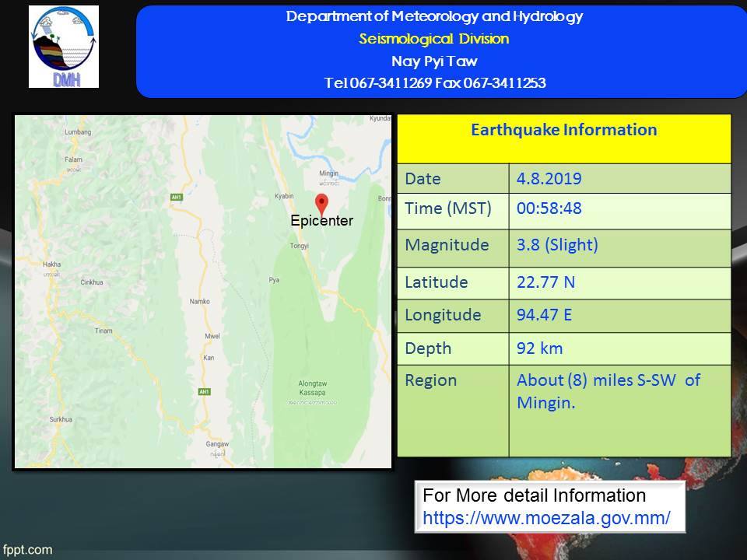Click Gangaw label on the map
The image size is (747, 560).
click(x=217, y=444)
